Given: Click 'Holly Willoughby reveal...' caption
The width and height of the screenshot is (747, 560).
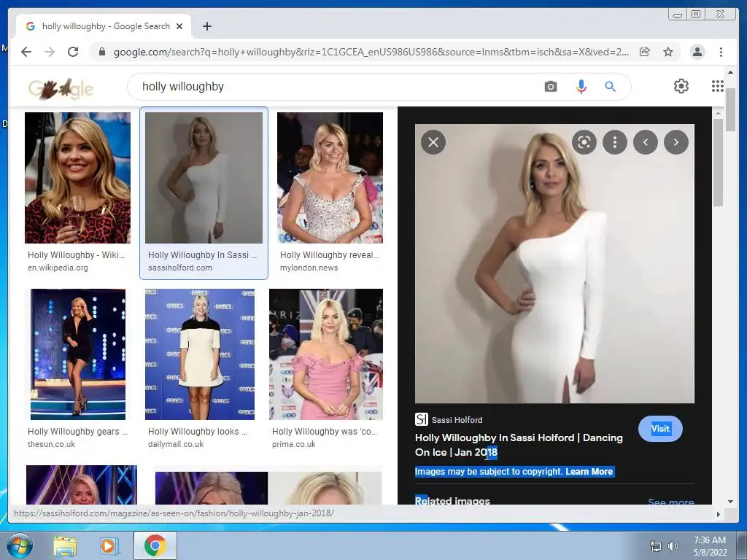Looking at the screenshot, I should tap(330, 255).
